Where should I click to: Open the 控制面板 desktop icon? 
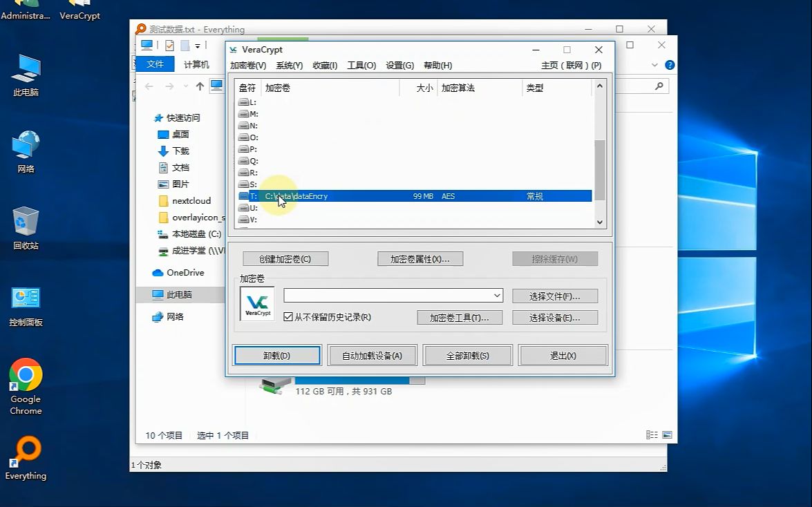(x=26, y=305)
